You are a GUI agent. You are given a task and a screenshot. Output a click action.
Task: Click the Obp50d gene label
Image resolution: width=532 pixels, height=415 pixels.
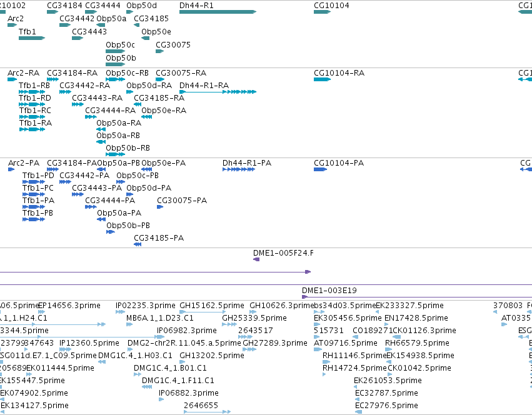[x=141, y=6]
